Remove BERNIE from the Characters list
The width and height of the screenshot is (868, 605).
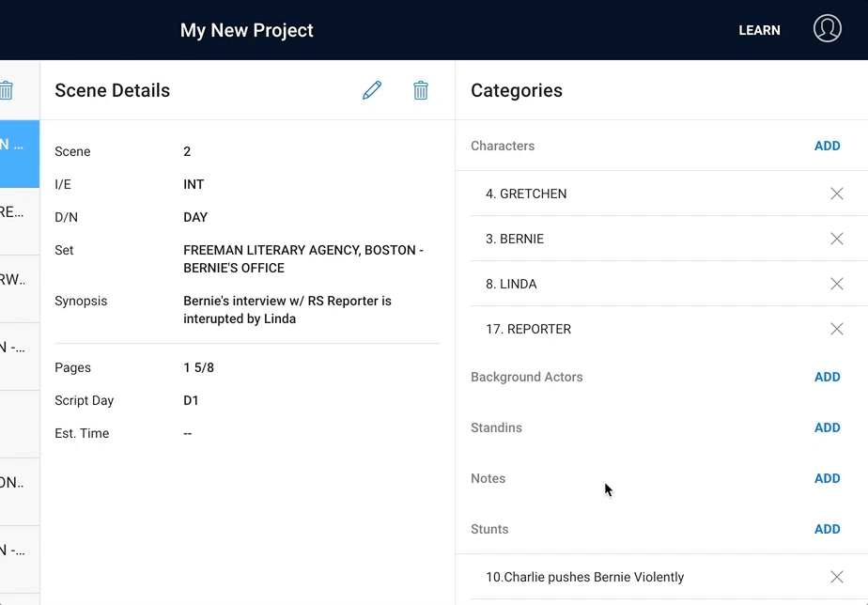point(837,239)
